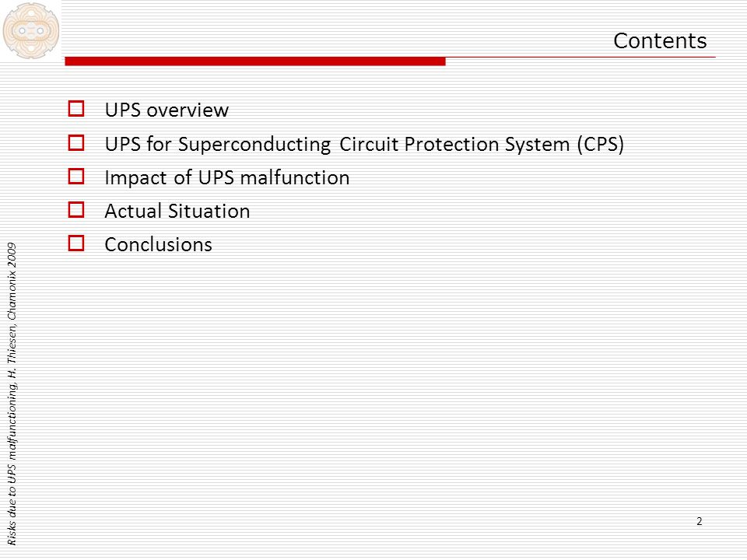Go to Impact of UPS malfunction section
This screenshot has height=560, width=747.
[227, 177]
